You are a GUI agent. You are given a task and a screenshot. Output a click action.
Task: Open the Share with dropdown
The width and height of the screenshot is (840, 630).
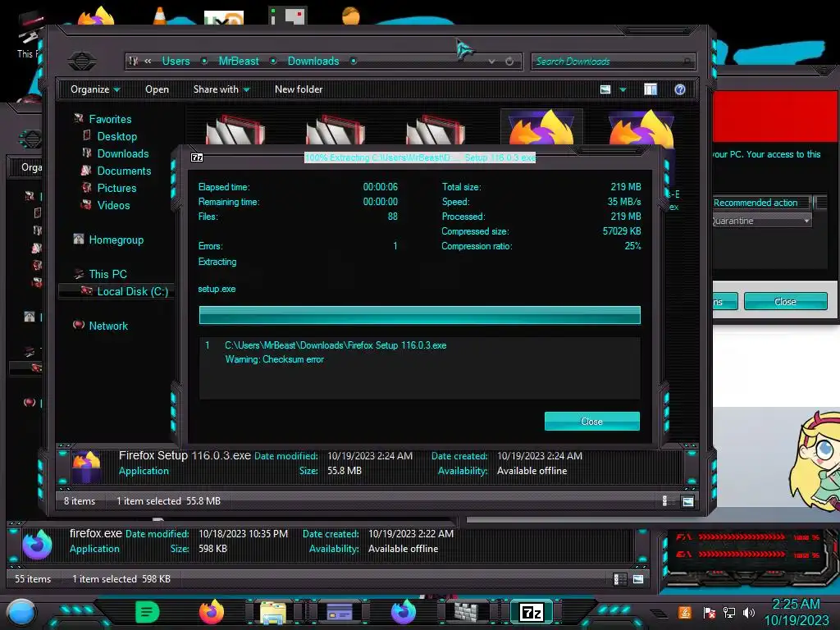click(x=221, y=89)
